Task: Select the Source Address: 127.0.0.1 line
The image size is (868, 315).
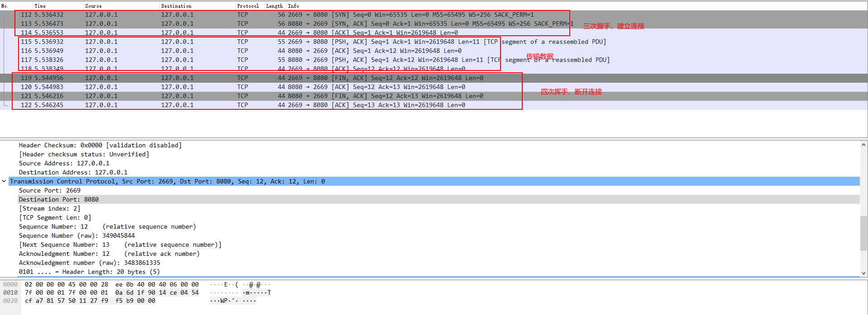Action: pyautogui.click(x=64, y=163)
